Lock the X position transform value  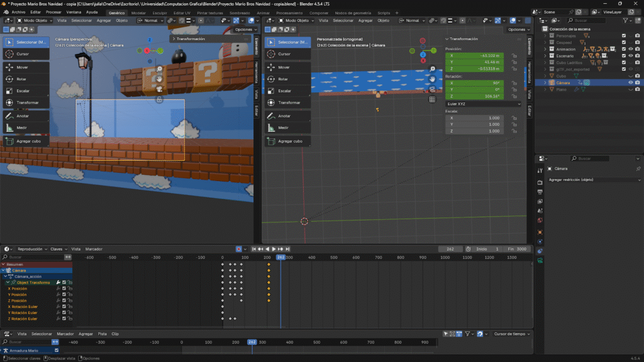point(514,55)
